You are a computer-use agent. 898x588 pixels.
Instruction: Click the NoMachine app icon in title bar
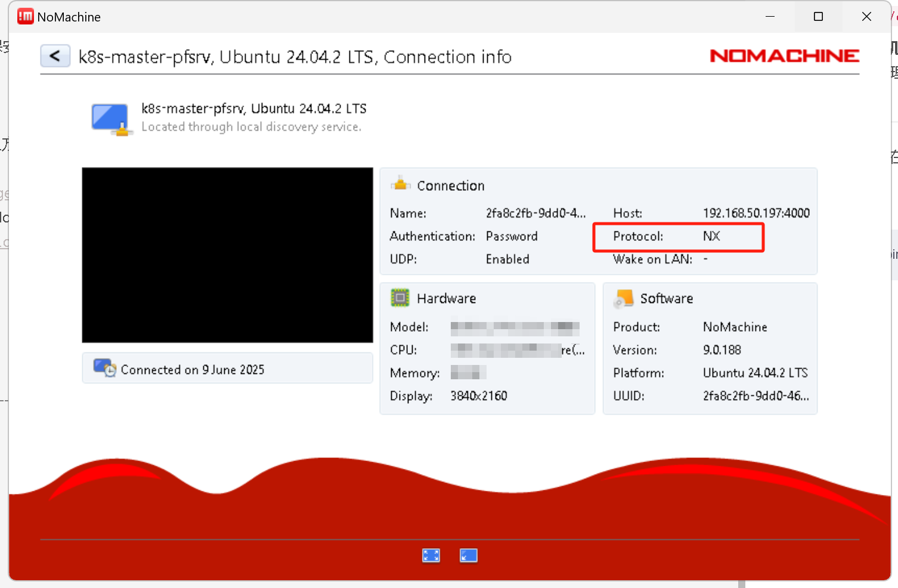(x=26, y=17)
